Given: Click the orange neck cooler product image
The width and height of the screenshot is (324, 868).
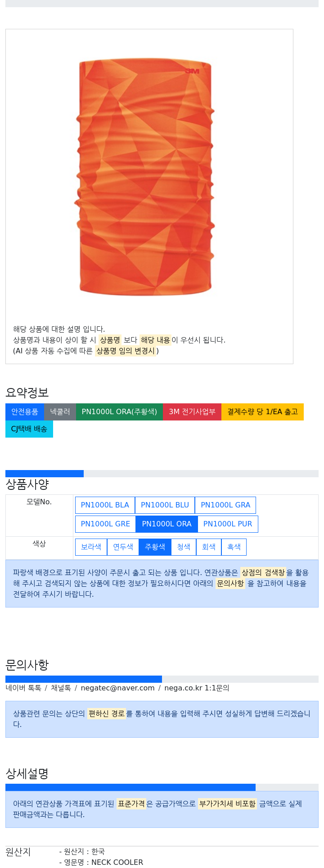Looking at the screenshot, I should pos(145,177).
